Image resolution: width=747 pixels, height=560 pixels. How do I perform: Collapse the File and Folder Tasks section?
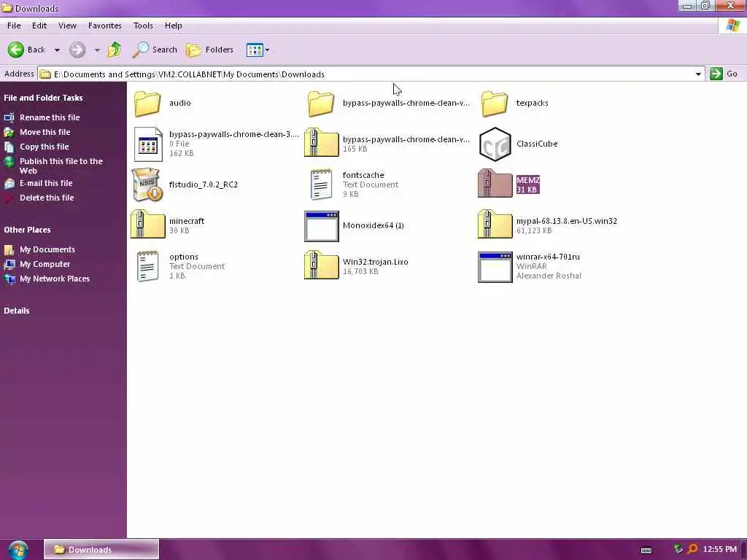click(x=43, y=98)
